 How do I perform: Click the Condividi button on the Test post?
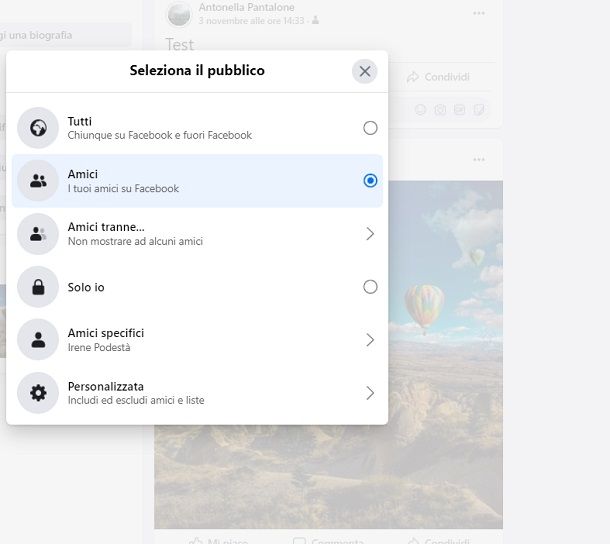coord(439,77)
